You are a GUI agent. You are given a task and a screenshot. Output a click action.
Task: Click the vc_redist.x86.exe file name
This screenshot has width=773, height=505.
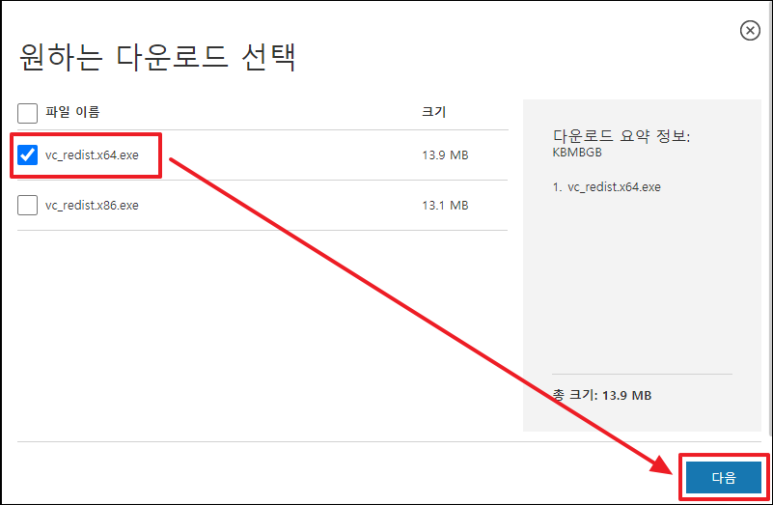click(92, 205)
